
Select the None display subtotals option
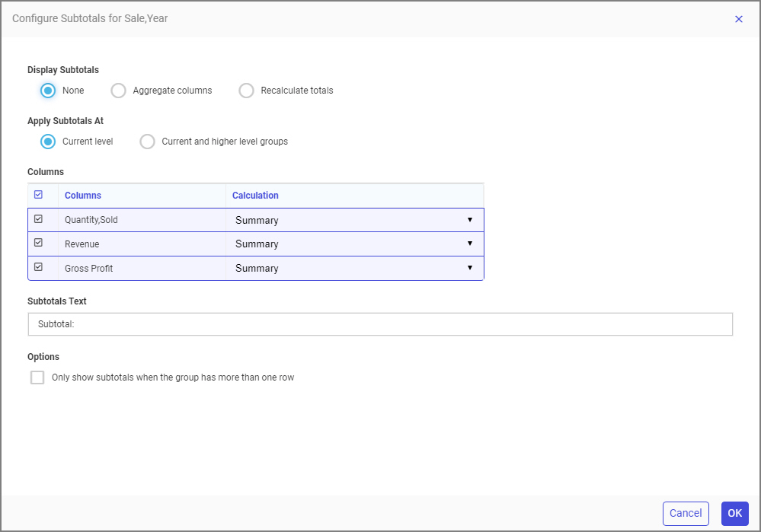47,90
